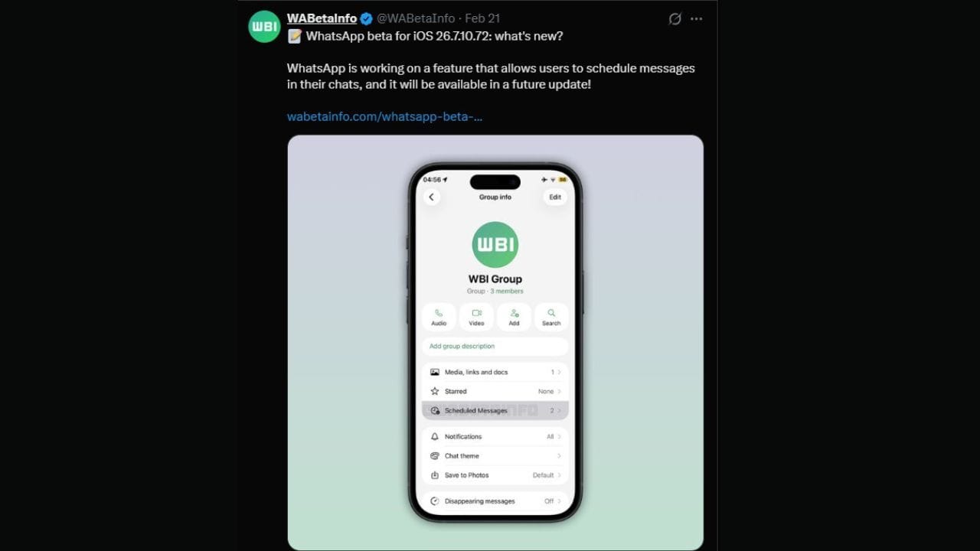
Task: Expand the Starred row chevron
Action: coord(560,391)
